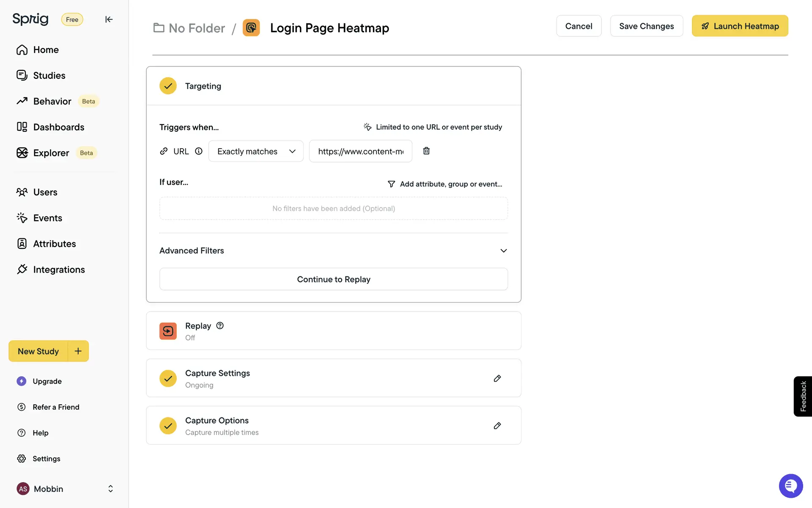Image resolution: width=812 pixels, height=508 pixels.
Task: Open Integrations in the sidebar
Action: pos(59,270)
